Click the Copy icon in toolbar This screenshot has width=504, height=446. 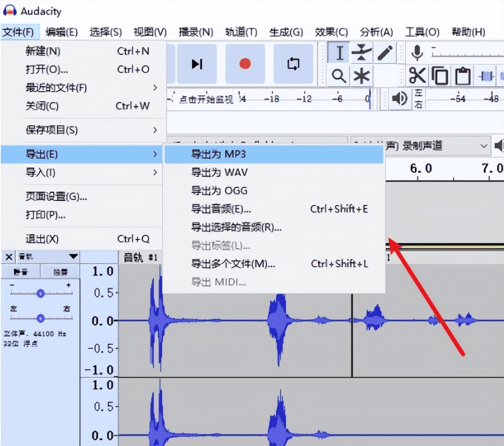(x=440, y=75)
